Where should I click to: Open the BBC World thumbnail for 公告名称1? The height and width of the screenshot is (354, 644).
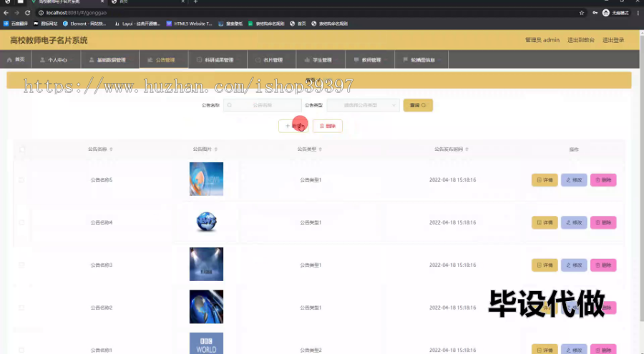pyautogui.click(x=206, y=343)
